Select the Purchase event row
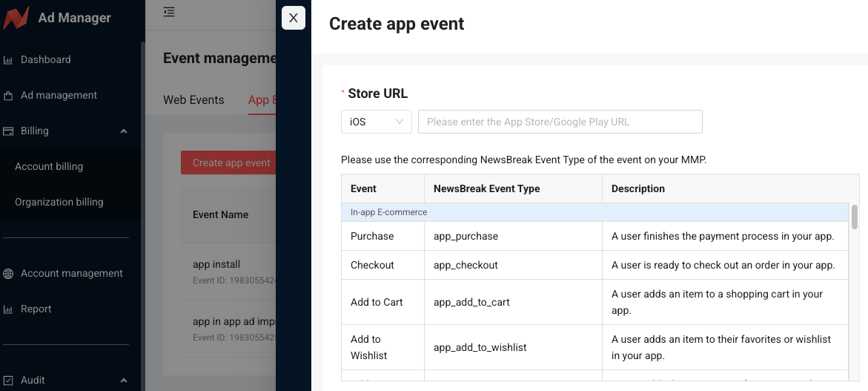Image resolution: width=868 pixels, height=391 pixels. (594, 236)
